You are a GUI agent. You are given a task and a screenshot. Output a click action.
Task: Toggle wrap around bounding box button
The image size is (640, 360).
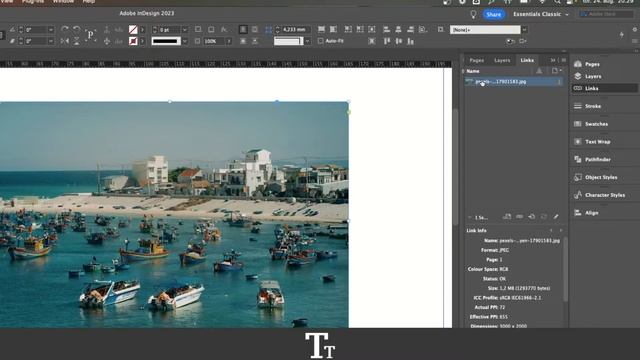[x=255, y=29]
